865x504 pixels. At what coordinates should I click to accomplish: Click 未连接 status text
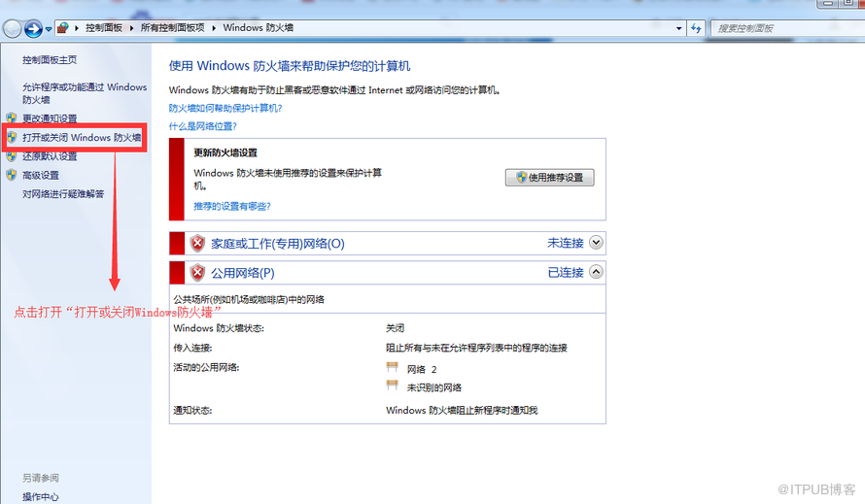[x=566, y=243]
